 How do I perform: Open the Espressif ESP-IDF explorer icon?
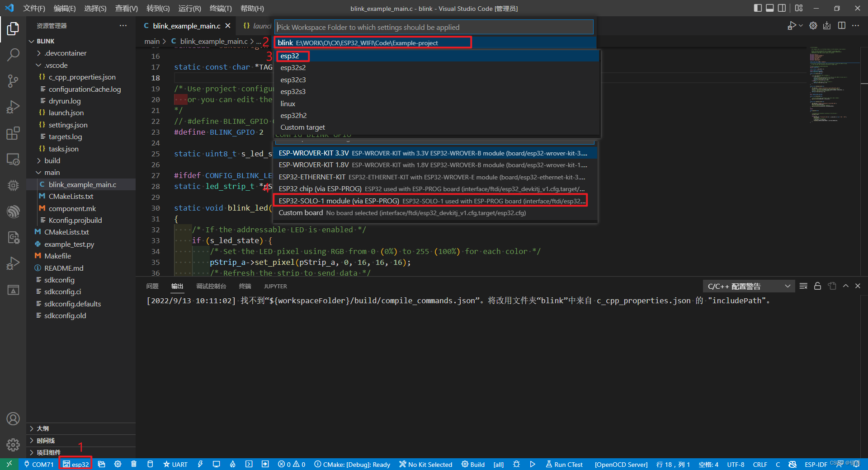(x=13, y=211)
